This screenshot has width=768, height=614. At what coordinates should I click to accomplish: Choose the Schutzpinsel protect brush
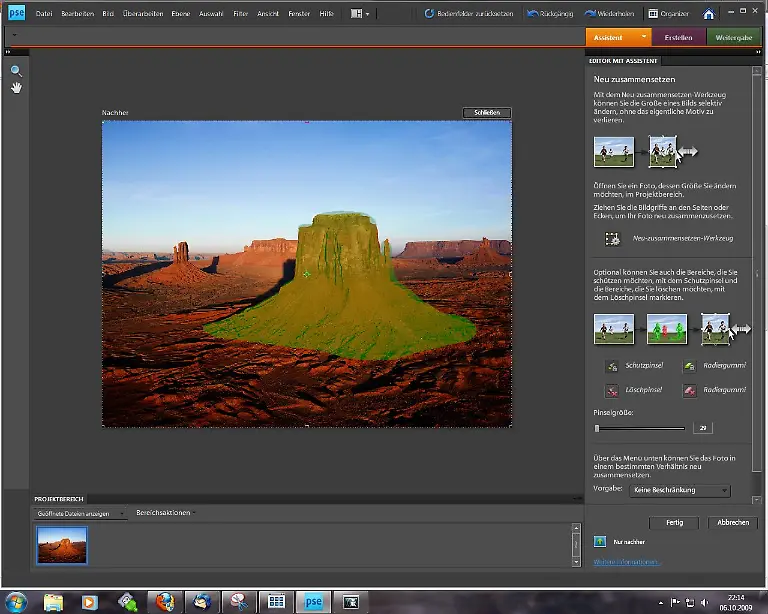(612, 367)
